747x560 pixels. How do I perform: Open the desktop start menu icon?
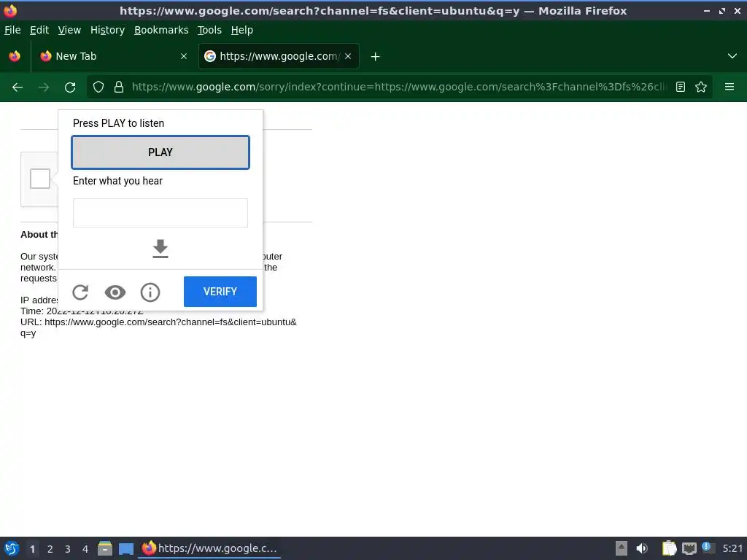[12, 548]
